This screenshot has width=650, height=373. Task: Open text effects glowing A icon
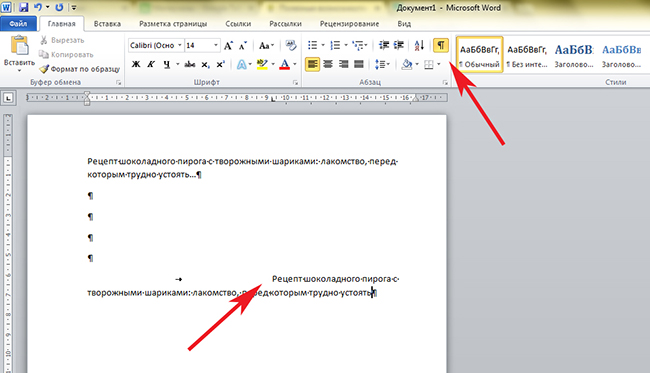(241, 64)
